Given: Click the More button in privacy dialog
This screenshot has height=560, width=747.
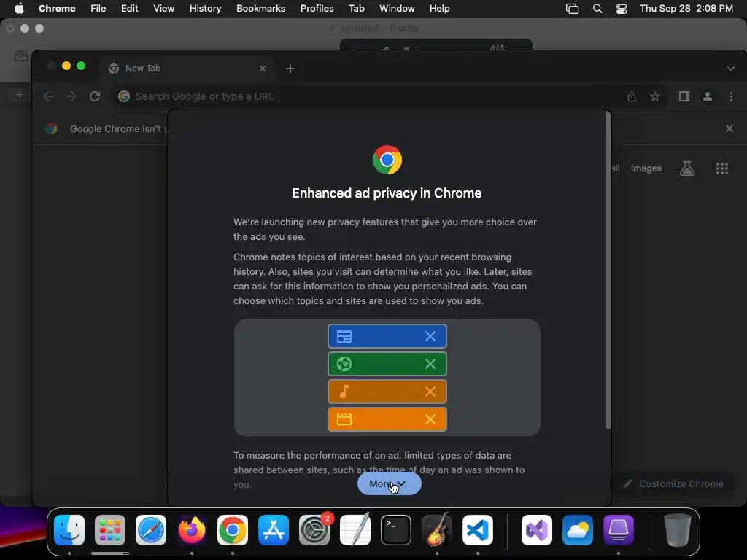Looking at the screenshot, I should coord(390,484).
